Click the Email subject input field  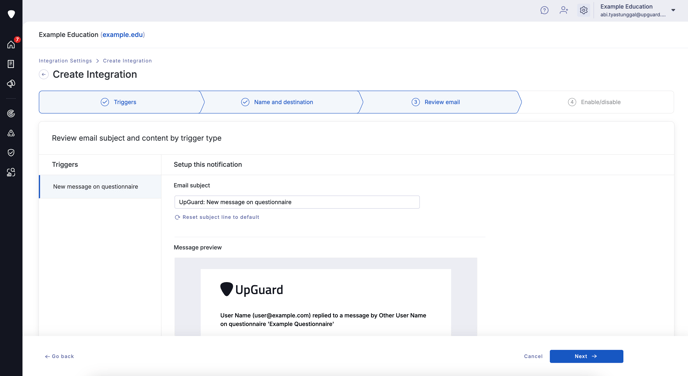(x=297, y=202)
